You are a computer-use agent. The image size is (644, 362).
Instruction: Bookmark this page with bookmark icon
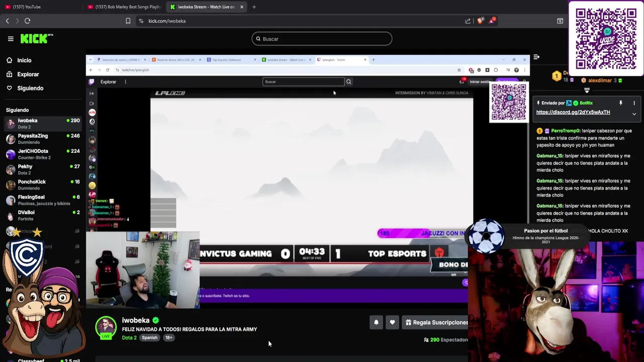pyautogui.click(x=128, y=21)
